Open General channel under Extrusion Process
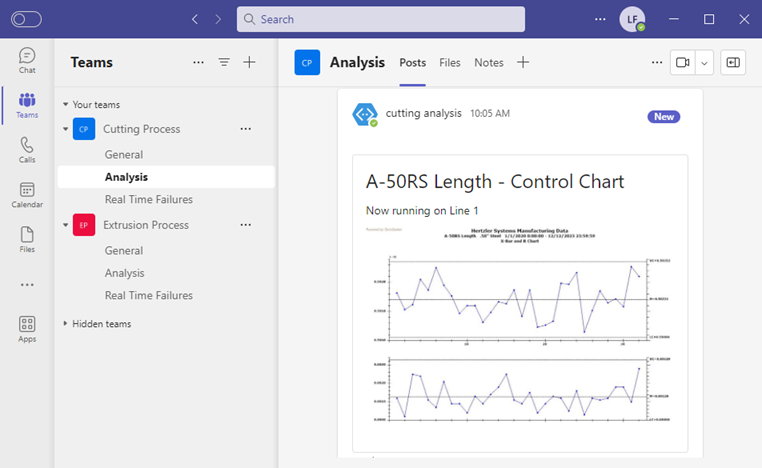 click(x=124, y=250)
